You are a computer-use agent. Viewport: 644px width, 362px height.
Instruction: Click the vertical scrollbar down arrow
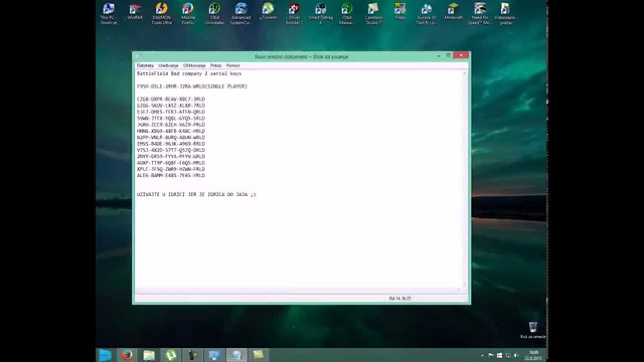point(464,285)
